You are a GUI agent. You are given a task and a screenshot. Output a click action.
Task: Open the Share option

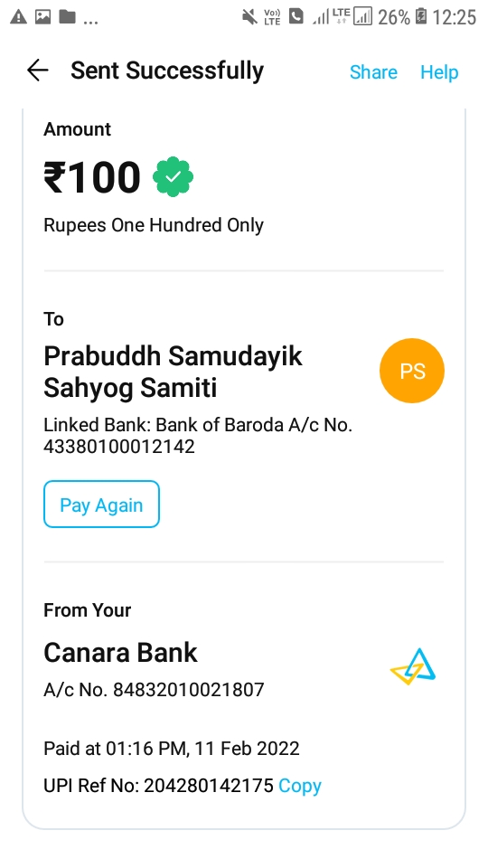pos(373,72)
